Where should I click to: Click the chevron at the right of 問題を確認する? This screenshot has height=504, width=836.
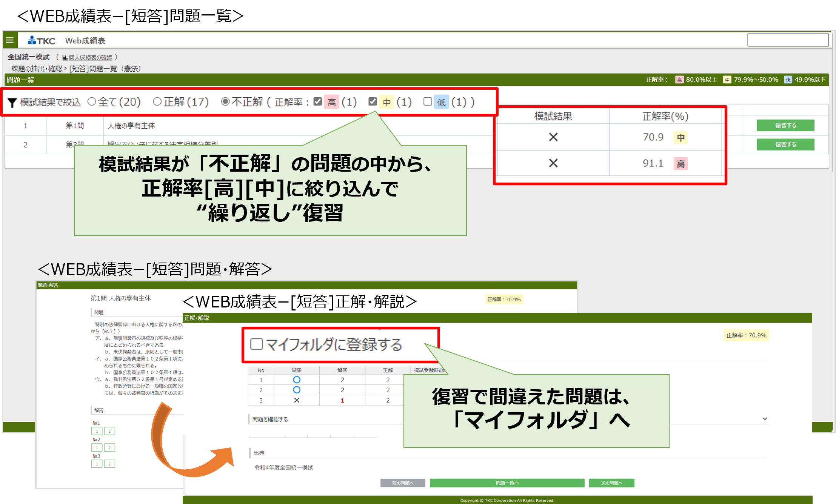[765, 419]
